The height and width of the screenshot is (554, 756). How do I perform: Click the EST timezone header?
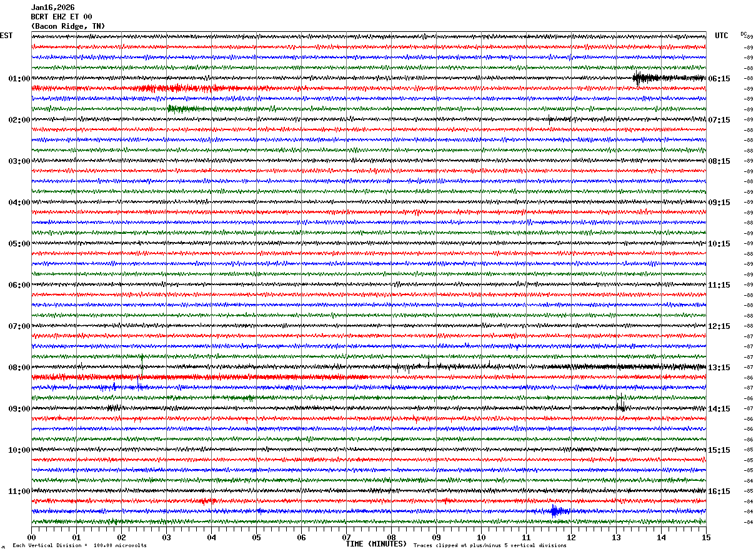tap(6, 36)
